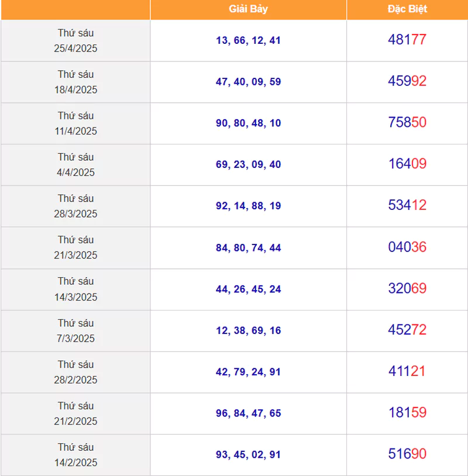
Task: Click Giải Bảy numbers 93, 45, 02, 91
Action: pyautogui.click(x=249, y=455)
